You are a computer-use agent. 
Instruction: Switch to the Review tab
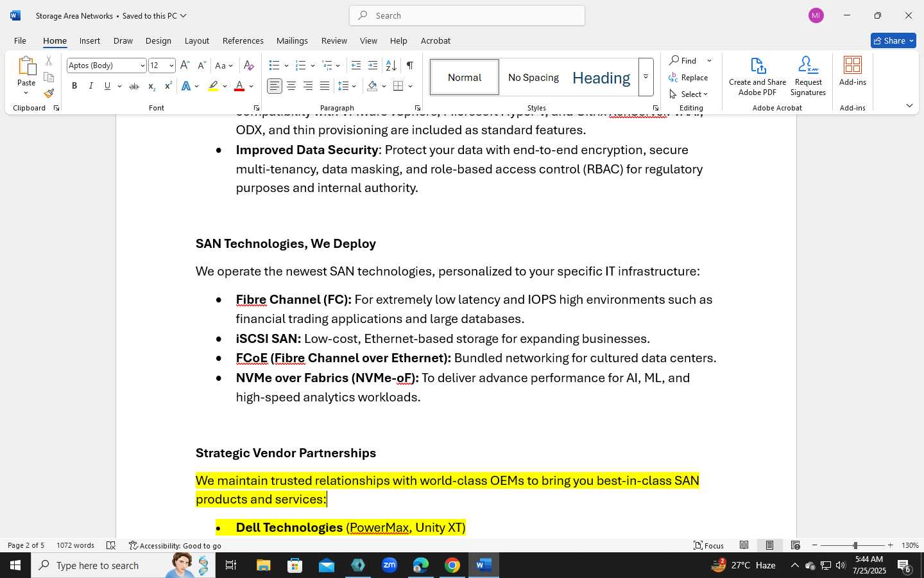pyautogui.click(x=334, y=40)
